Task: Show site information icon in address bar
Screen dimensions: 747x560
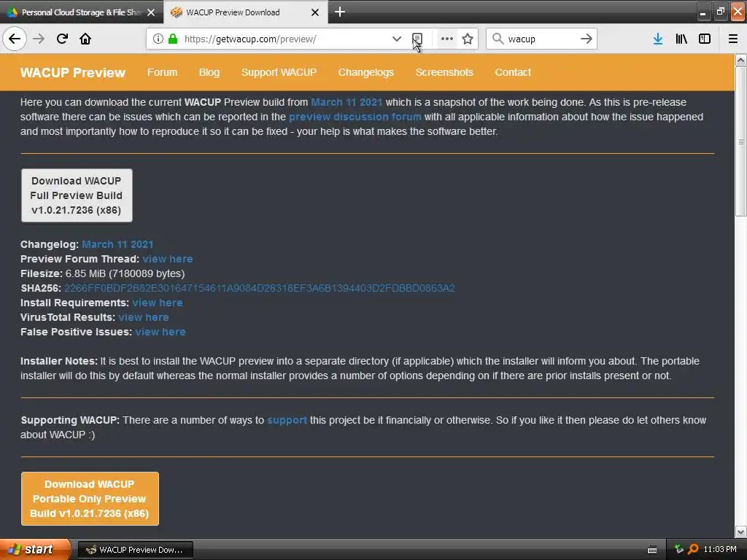Action: click(x=158, y=39)
